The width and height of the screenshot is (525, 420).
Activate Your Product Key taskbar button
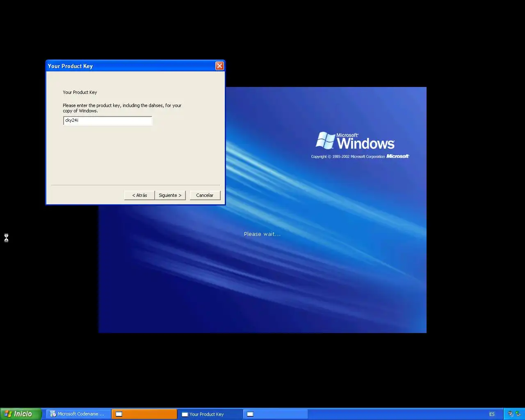[210, 414]
